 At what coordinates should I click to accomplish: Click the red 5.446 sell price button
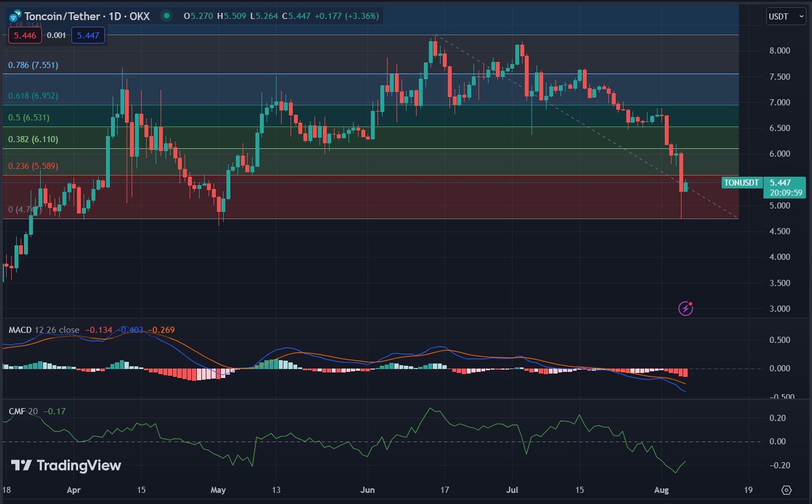pyautogui.click(x=25, y=36)
